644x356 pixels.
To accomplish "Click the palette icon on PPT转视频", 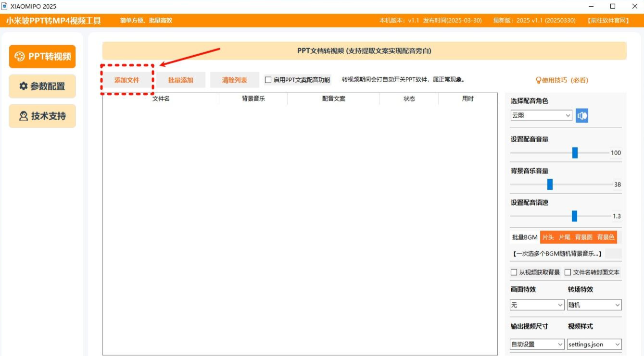I will click(x=20, y=57).
